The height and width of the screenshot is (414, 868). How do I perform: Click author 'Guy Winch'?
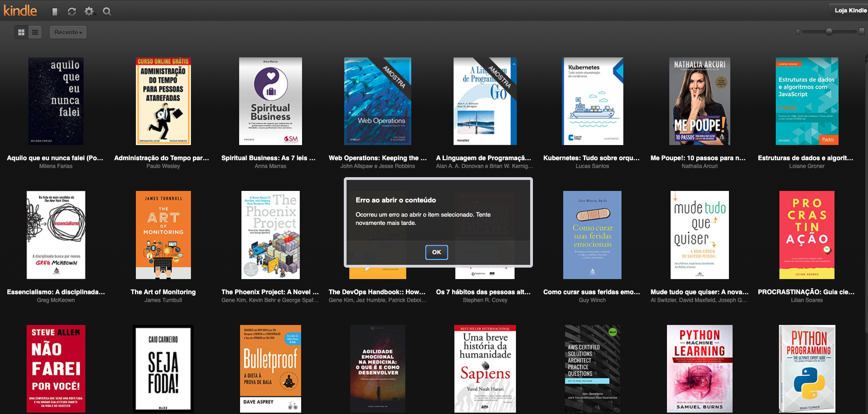coord(593,300)
